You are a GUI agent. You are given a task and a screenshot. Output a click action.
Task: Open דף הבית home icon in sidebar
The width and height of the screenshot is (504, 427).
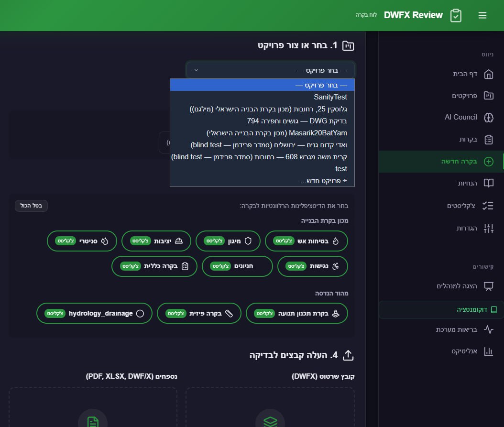coord(488,74)
